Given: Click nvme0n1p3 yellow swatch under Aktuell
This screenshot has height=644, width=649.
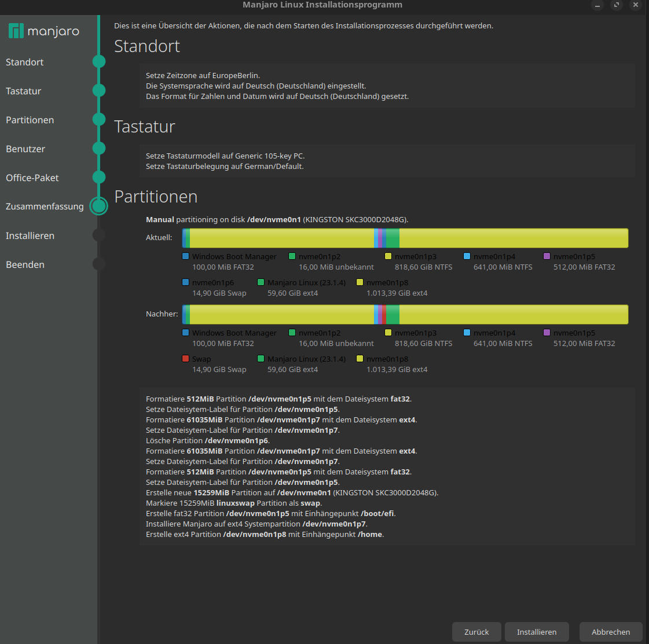Looking at the screenshot, I should point(388,256).
